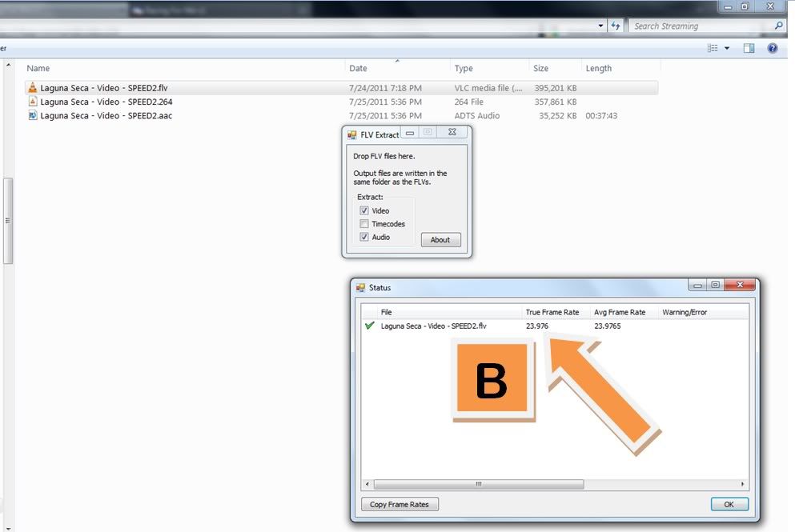Click the refresh icon beside the address bar
This screenshot has height=532, width=795.
[x=616, y=26]
